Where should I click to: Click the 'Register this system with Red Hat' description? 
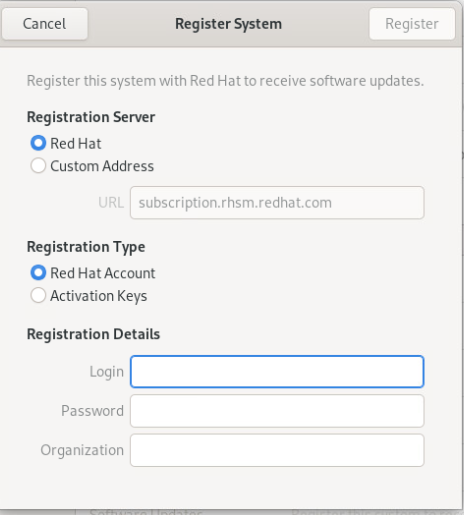(x=225, y=81)
